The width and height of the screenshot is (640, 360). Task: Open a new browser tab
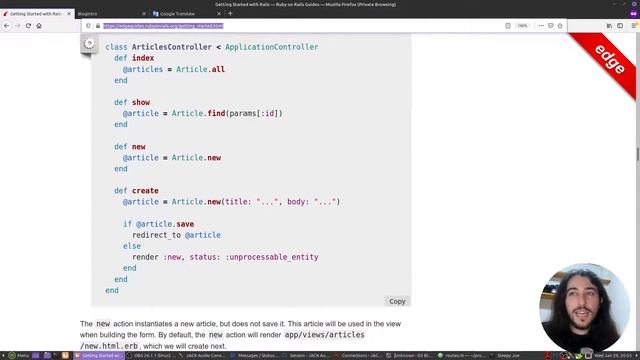230,13
